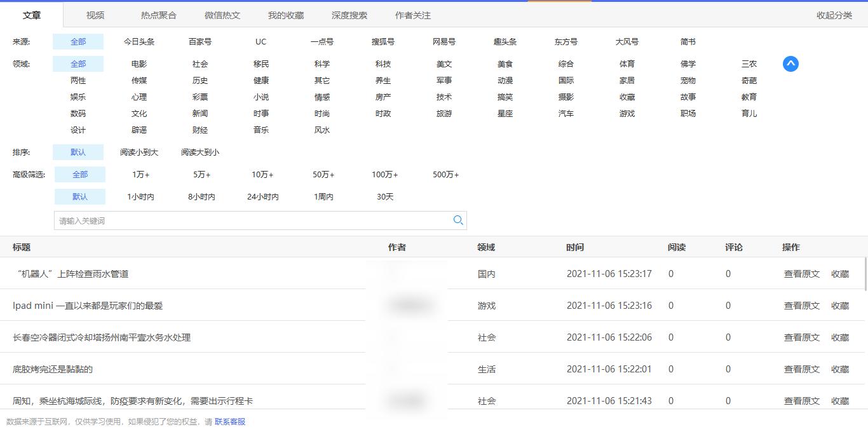Choose the 娱乐 category filter

coord(79,97)
